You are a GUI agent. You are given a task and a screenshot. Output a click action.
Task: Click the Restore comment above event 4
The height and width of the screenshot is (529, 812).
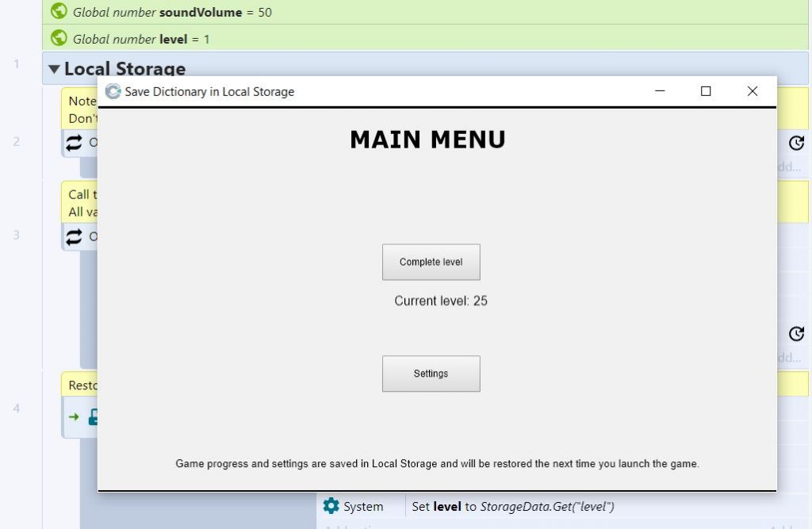pyautogui.click(x=82, y=385)
